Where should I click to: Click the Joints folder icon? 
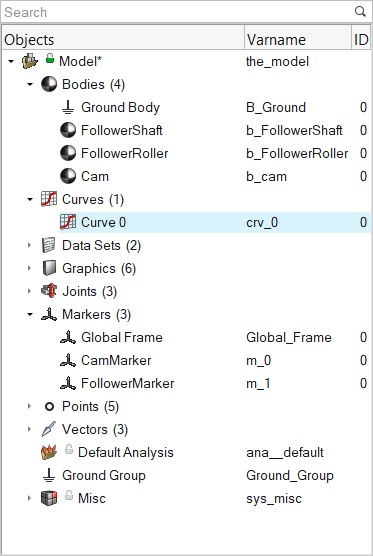(x=49, y=291)
